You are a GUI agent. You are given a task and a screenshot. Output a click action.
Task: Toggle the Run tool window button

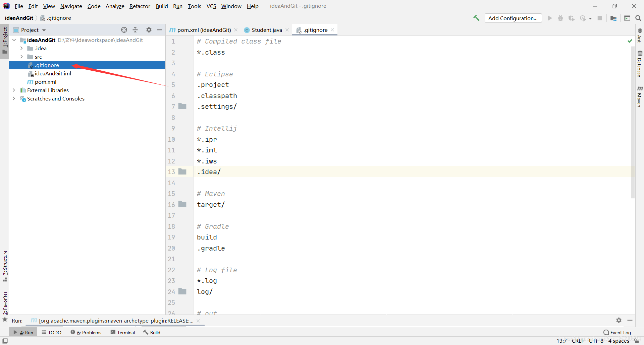[x=23, y=332]
